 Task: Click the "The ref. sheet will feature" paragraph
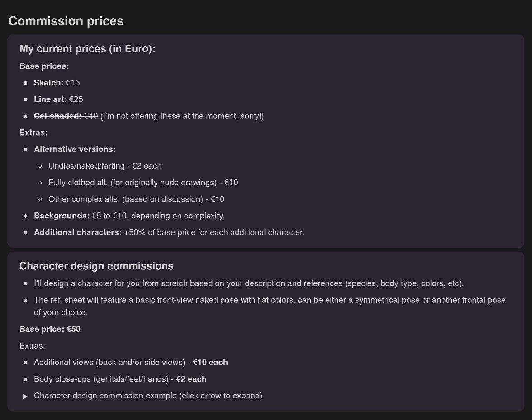pyautogui.click(x=269, y=300)
